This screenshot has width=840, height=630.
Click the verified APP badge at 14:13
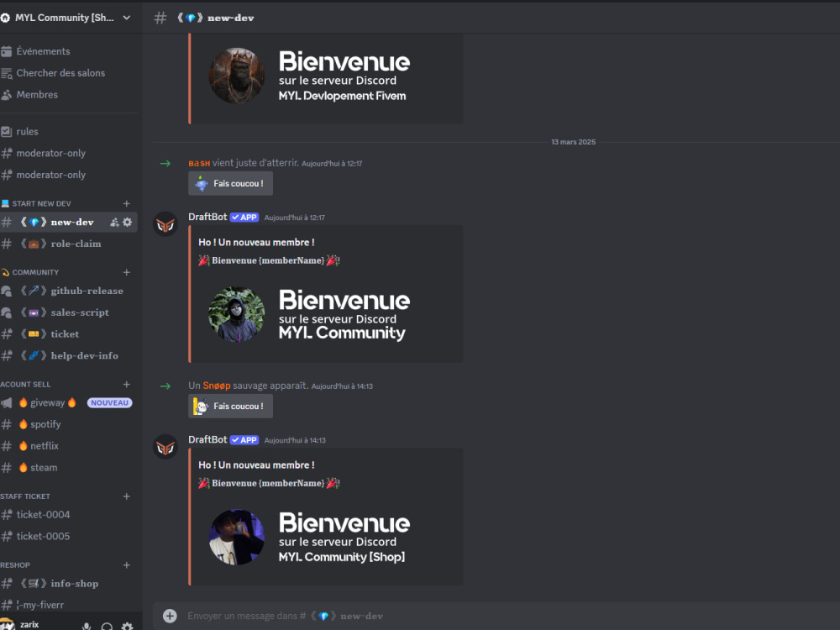244,440
